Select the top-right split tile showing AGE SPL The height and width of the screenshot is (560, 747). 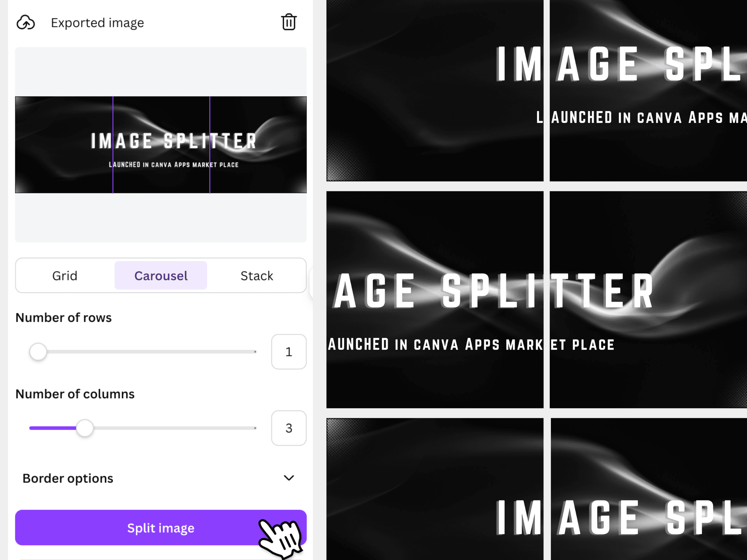pos(648,91)
